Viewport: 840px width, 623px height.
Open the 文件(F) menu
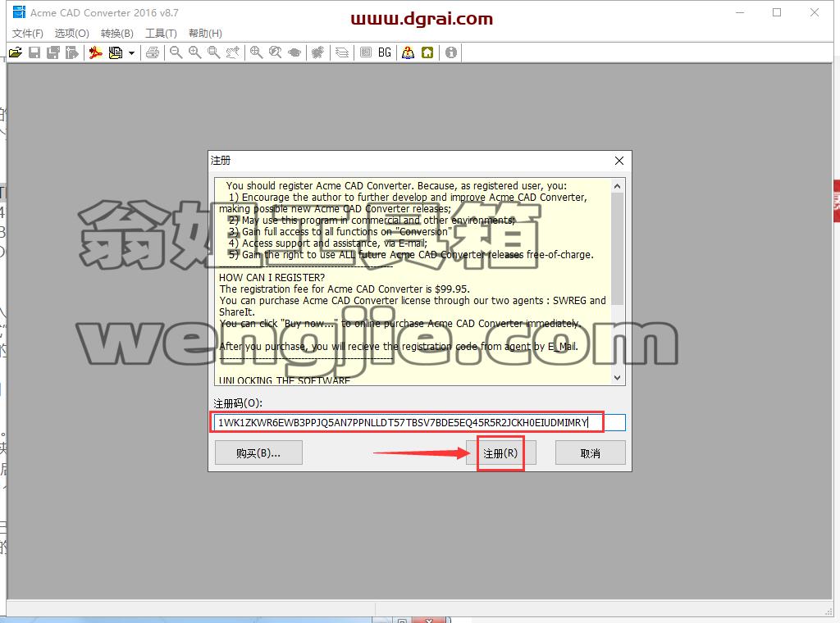tap(28, 33)
